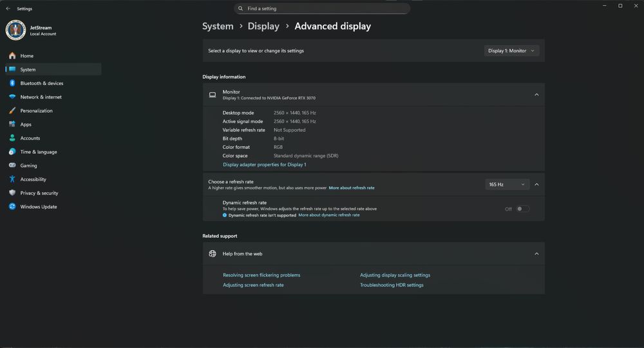The width and height of the screenshot is (644, 348).
Task: Click the Accounts person icon
Action: 12,138
